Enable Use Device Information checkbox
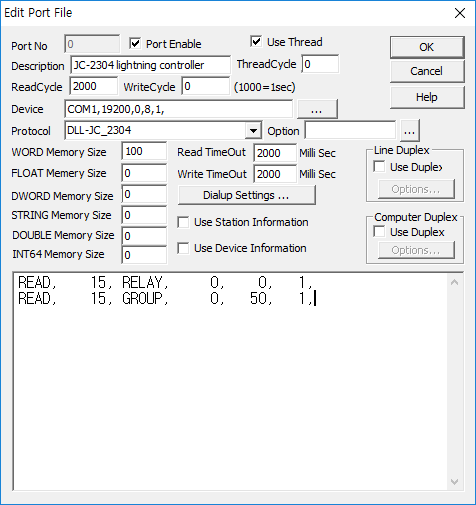 point(183,248)
